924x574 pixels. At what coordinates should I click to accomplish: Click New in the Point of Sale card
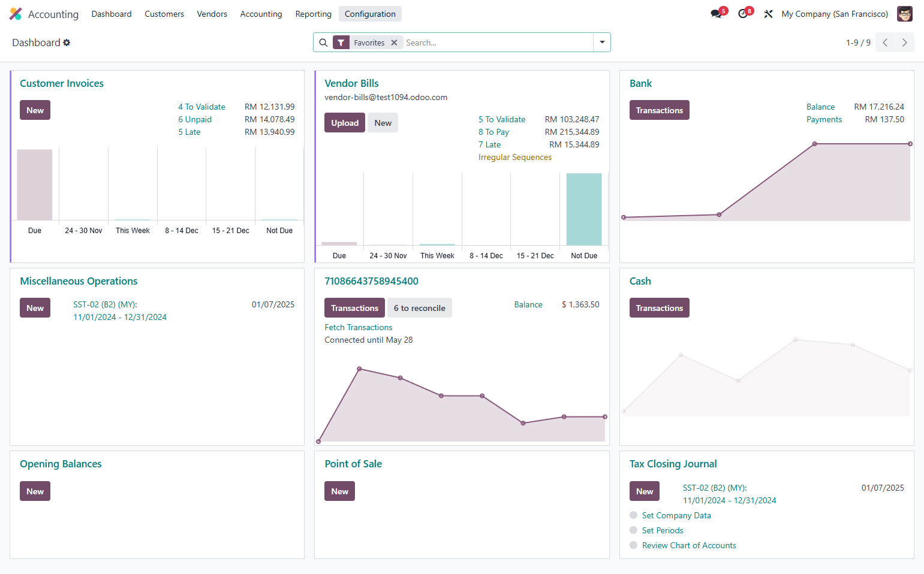[x=339, y=491]
